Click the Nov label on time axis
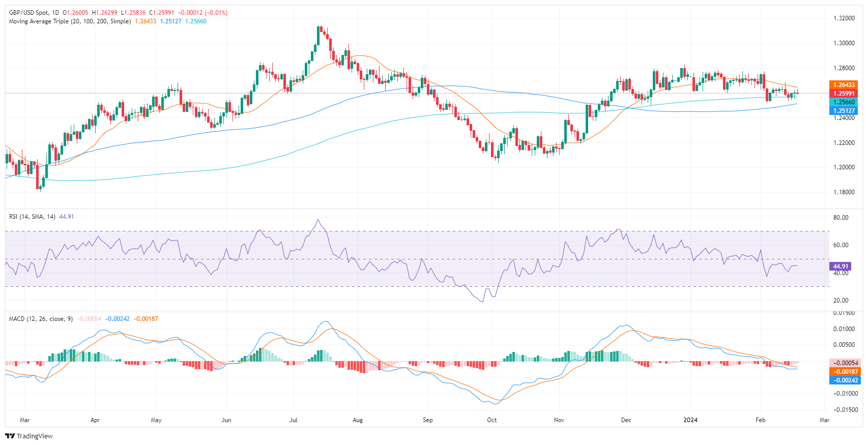Viewport: 868px width, 445px height. pos(559,420)
